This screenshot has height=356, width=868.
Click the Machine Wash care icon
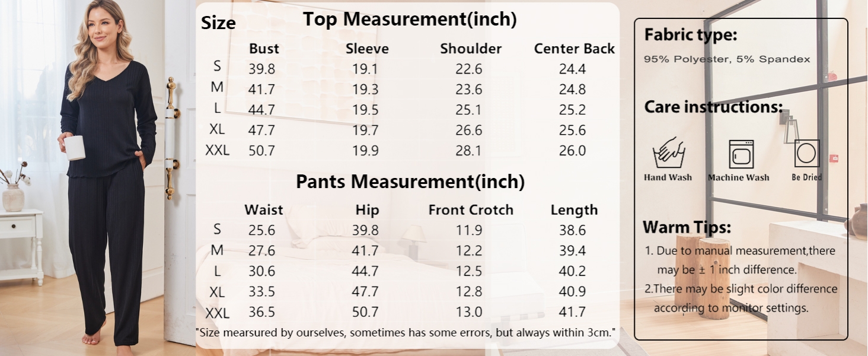[x=741, y=154]
